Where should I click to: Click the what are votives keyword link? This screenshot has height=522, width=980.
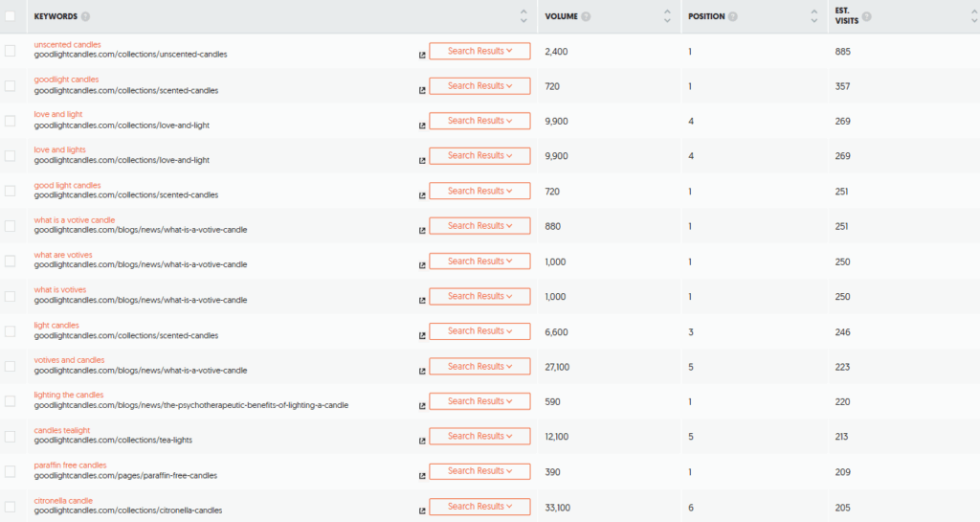pos(63,255)
